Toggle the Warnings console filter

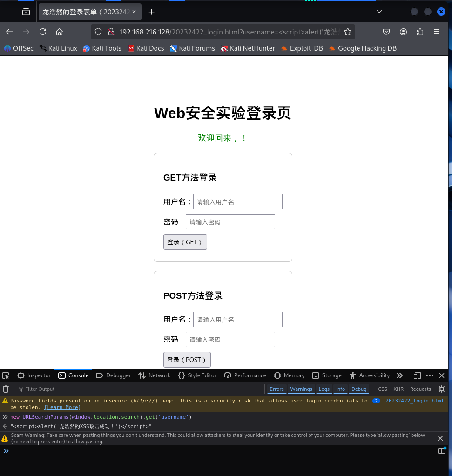301,389
